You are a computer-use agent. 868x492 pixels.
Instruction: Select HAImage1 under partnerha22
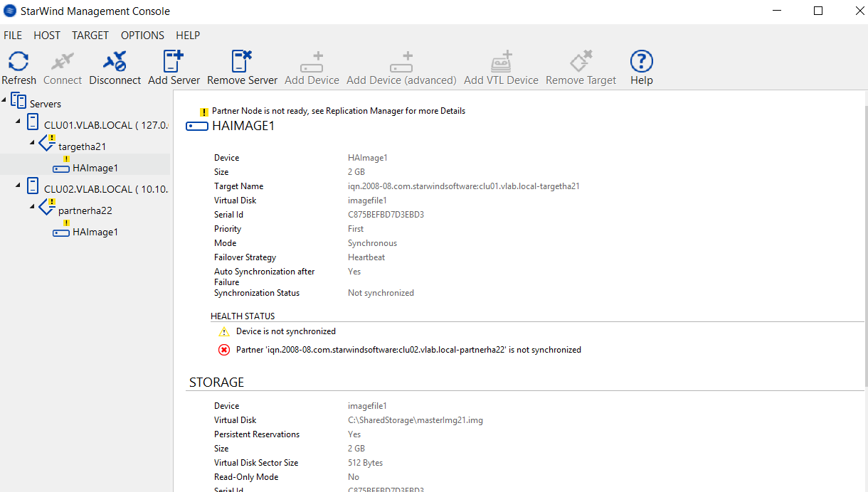95,232
